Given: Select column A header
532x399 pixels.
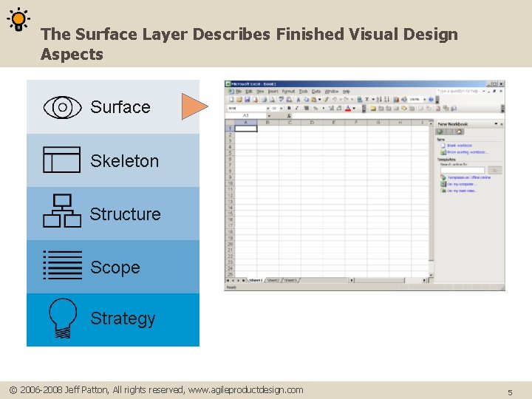Looking at the screenshot, I should tap(245, 122).
